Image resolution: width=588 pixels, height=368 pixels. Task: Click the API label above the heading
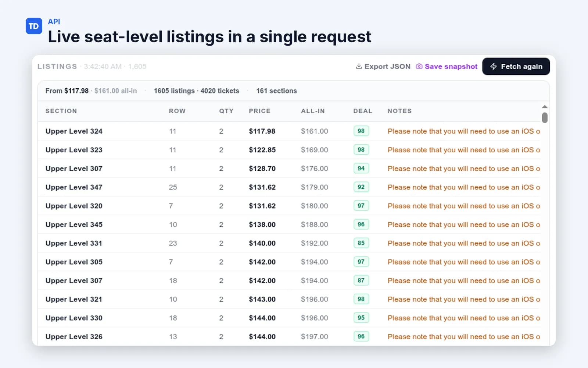tap(54, 22)
